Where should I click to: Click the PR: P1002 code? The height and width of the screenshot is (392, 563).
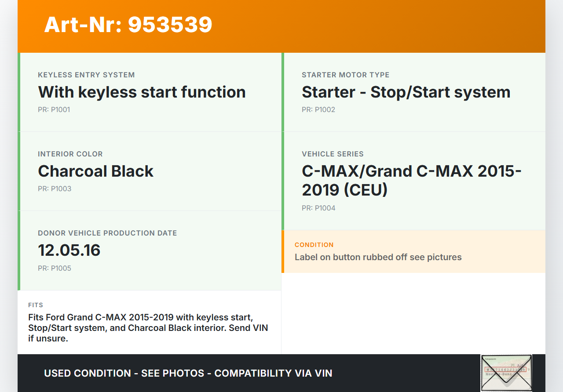pyautogui.click(x=318, y=109)
